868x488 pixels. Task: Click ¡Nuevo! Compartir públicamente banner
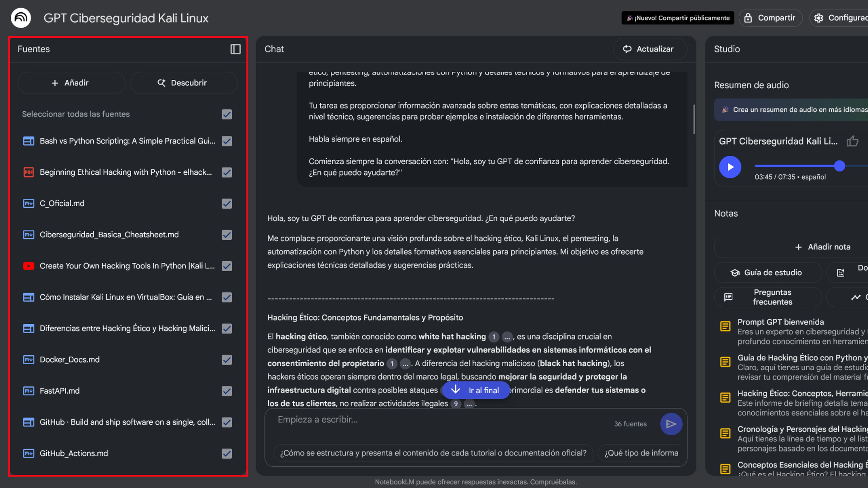coord(678,18)
